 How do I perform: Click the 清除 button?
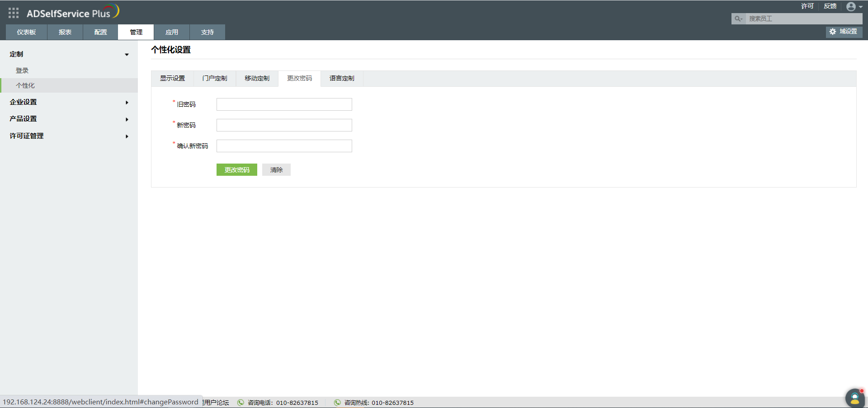click(276, 170)
